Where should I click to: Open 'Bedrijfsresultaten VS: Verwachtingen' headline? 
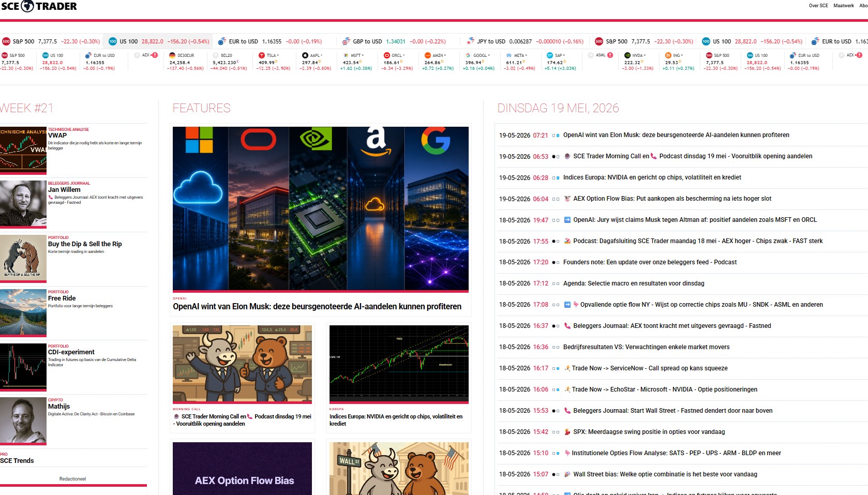[x=646, y=347]
